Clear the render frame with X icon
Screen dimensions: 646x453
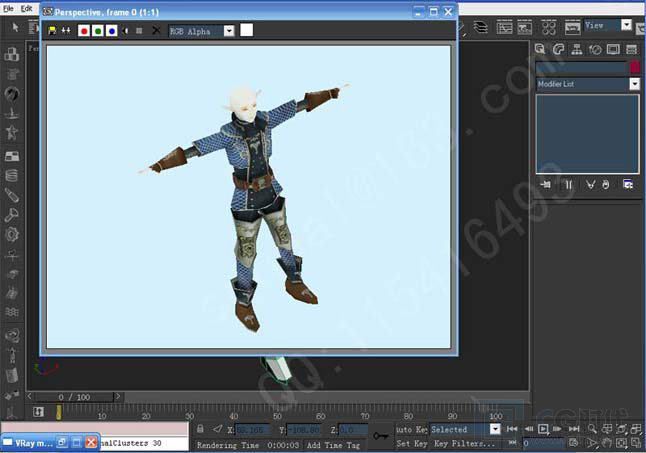coord(156,30)
